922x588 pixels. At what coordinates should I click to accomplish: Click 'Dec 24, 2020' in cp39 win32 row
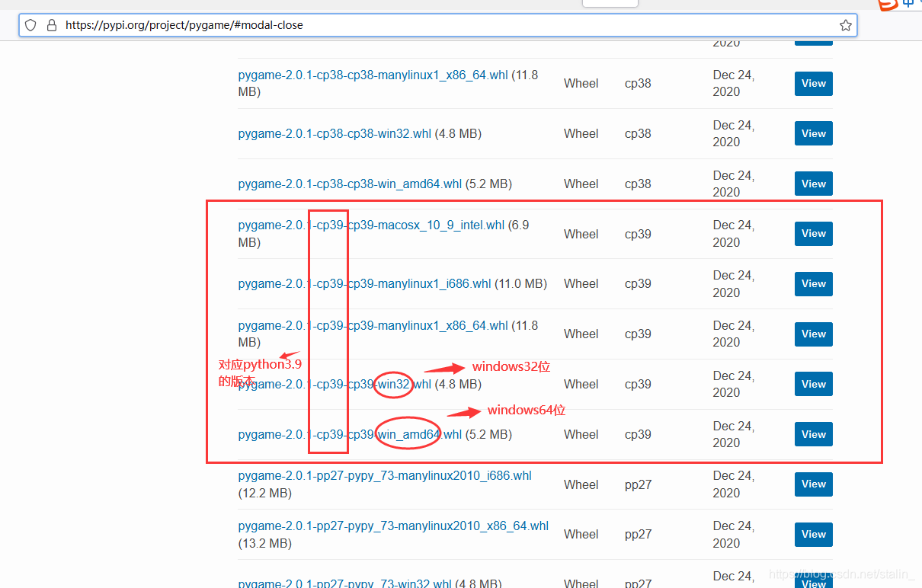(734, 384)
